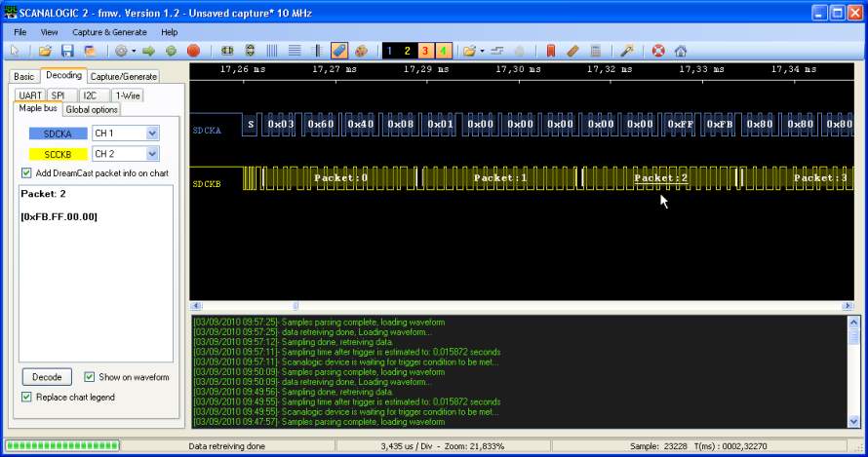This screenshot has height=457, width=868.
Task: Open the Global options tab
Action: 92,109
